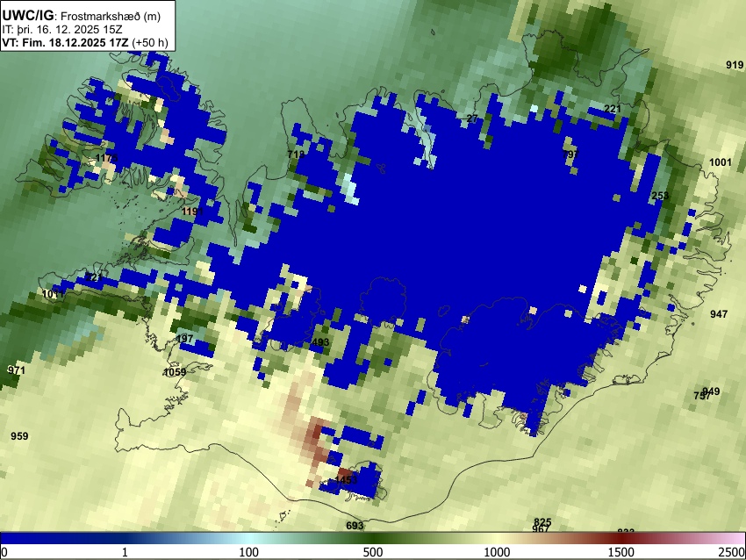Image resolution: width=746 pixels, height=560 pixels.
Task: Click the '1000' tick label on the legend
Action: pyautogui.click(x=497, y=552)
